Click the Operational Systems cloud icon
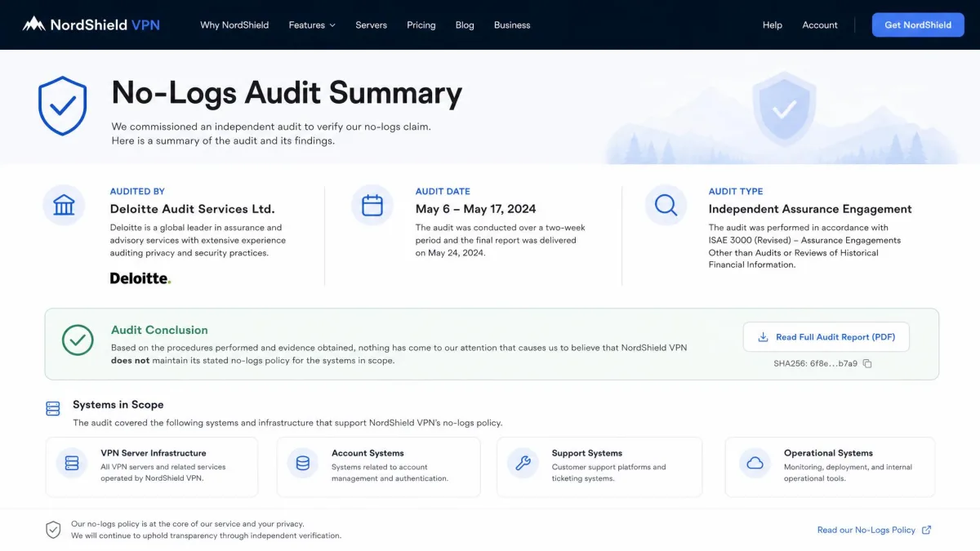This screenshot has width=980, height=551. pyautogui.click(x=755, y=464)
